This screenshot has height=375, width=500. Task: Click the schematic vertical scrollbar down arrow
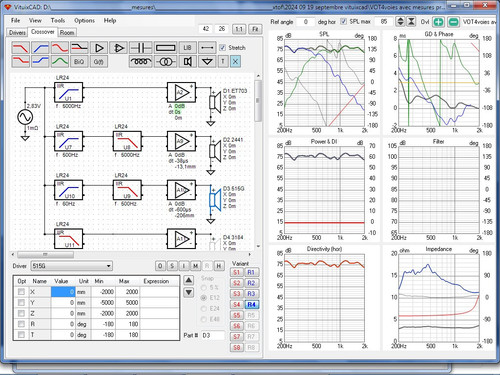[258, 246]
